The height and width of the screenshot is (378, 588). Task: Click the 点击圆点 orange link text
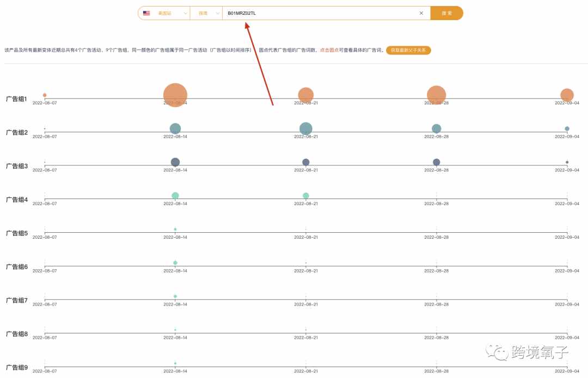point(329,50)
